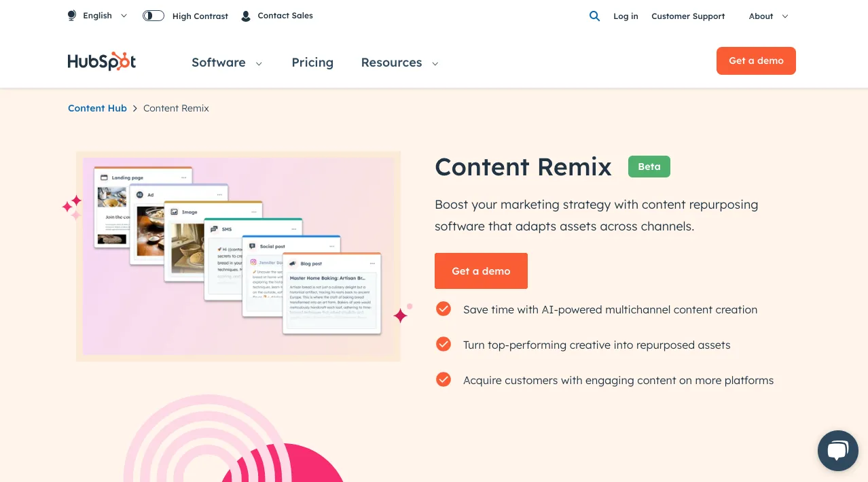Click the HubSpot logo
This screenshot has width=868, height=482.
pos(102,62)
